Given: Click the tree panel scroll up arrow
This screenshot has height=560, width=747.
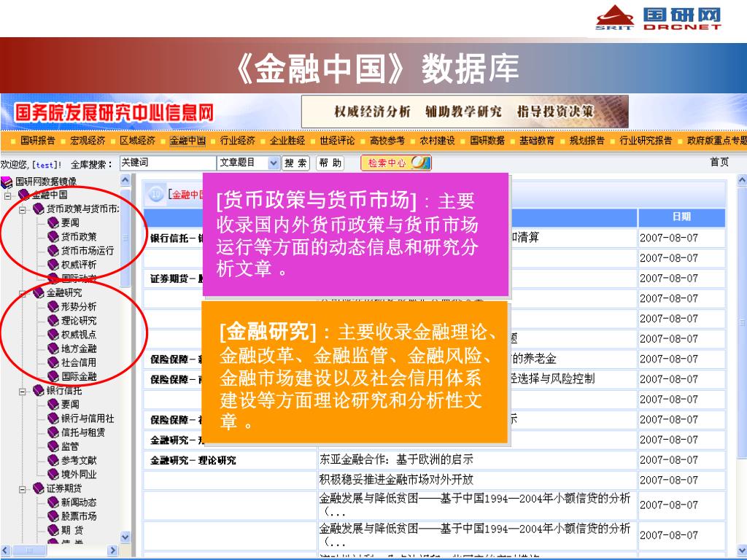Looking at the screenshot, I should point(125,180).
